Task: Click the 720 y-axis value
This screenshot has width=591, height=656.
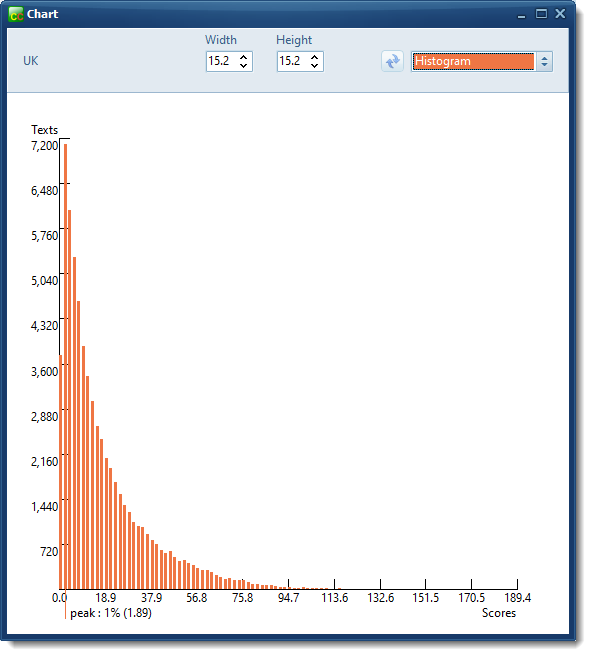Action: click(49, 551)
